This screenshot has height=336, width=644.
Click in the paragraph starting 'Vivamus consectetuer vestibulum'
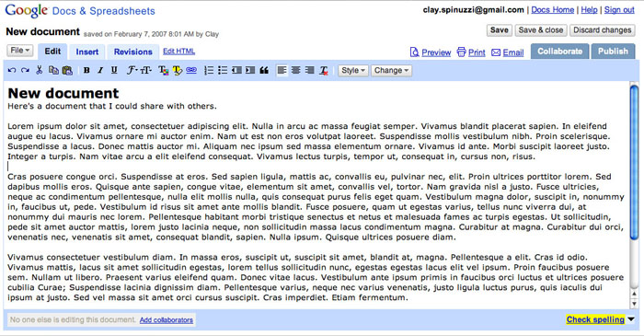(x=316, y=277)
